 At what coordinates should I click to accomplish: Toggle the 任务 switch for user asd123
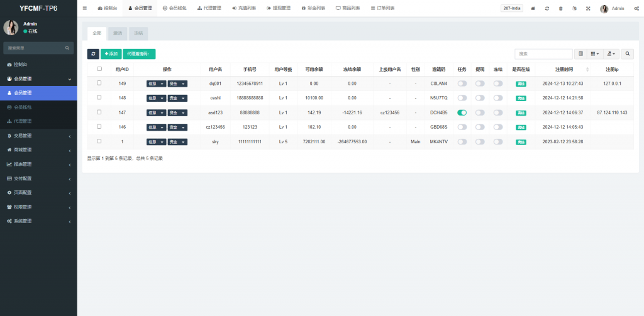[462, 112]
